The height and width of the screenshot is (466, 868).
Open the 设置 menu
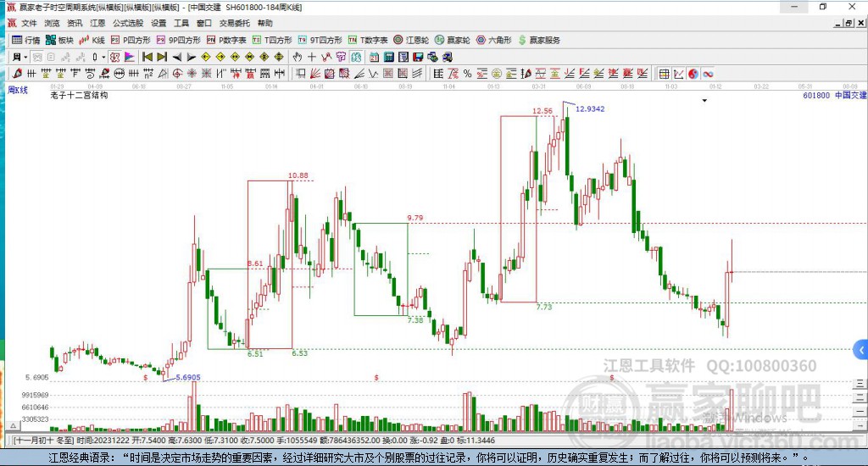pos(159,23)
